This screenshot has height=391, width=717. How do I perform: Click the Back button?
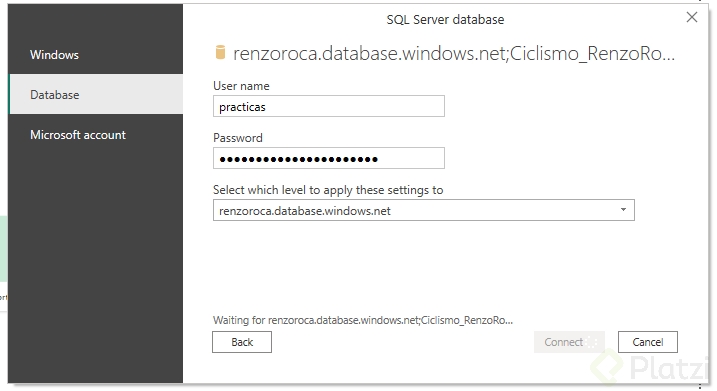[242, 342]
